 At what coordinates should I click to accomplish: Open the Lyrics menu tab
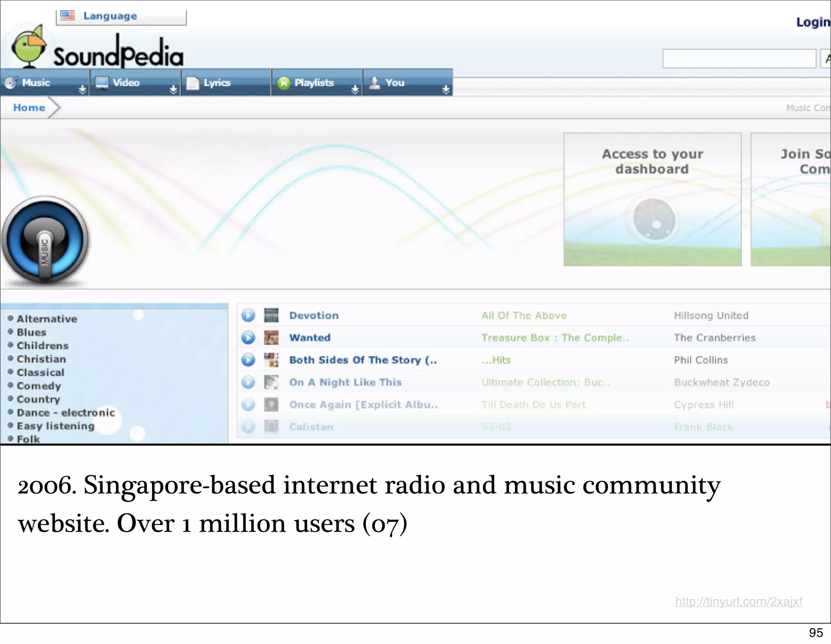[226, 82]
